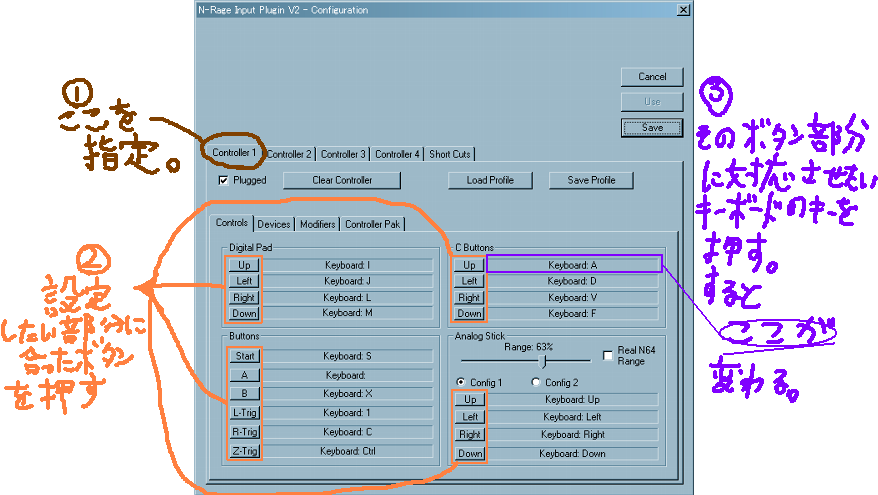
Task: Click the 'Keyboard: I' value field
Action: 347,265
